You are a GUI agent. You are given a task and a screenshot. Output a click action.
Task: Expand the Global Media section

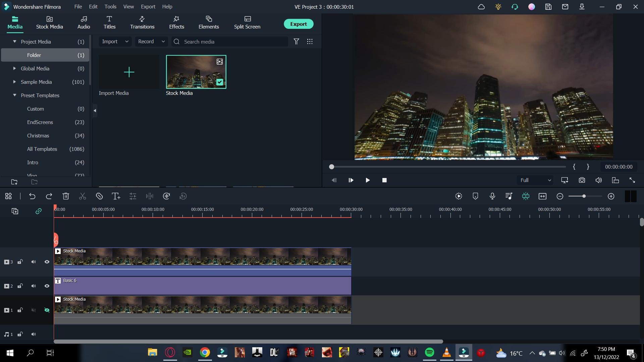click(x=15, y=68)
